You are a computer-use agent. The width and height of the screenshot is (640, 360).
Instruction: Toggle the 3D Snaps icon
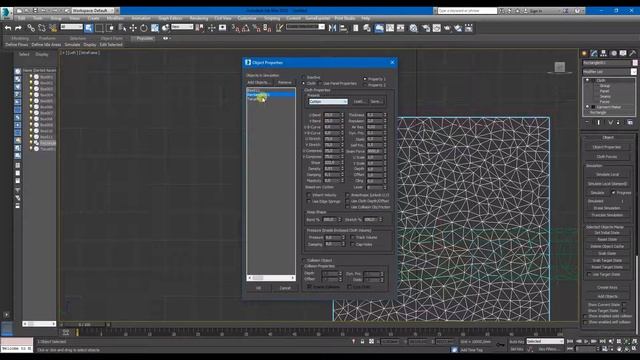(236, 28)
